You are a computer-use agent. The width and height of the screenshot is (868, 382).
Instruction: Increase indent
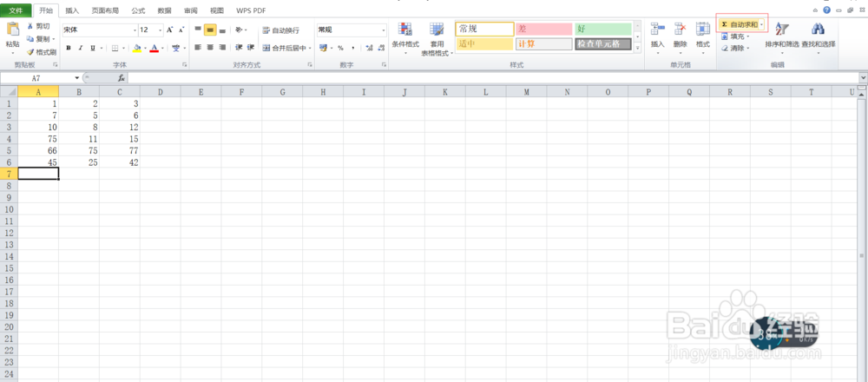tap(251, 48)
